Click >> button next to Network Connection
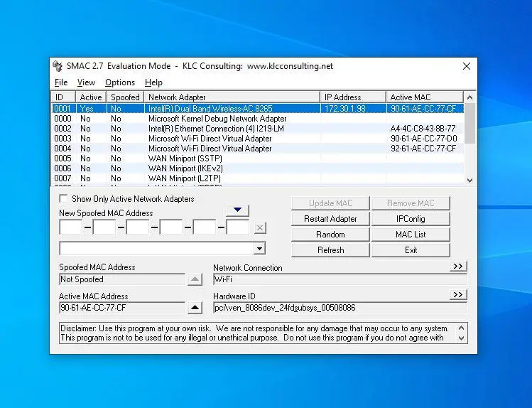Image resolution: width=532 pixels, height=408 pixels. (458, 267)
